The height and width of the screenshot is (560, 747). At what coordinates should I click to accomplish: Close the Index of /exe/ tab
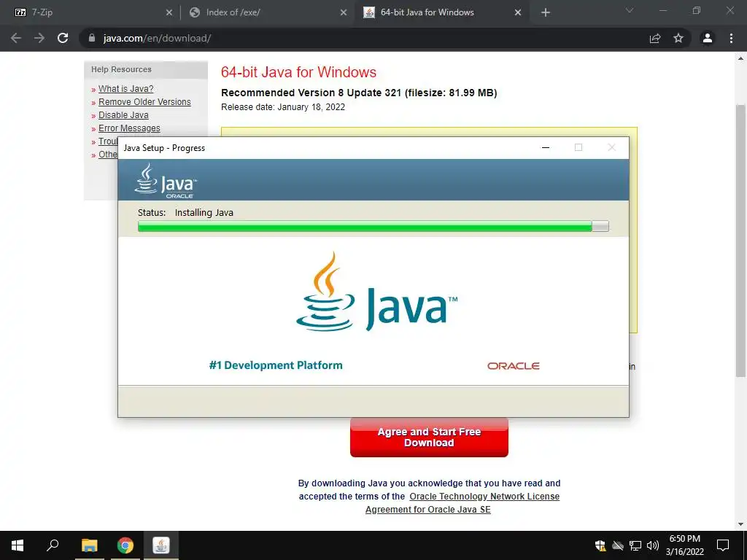344,13
